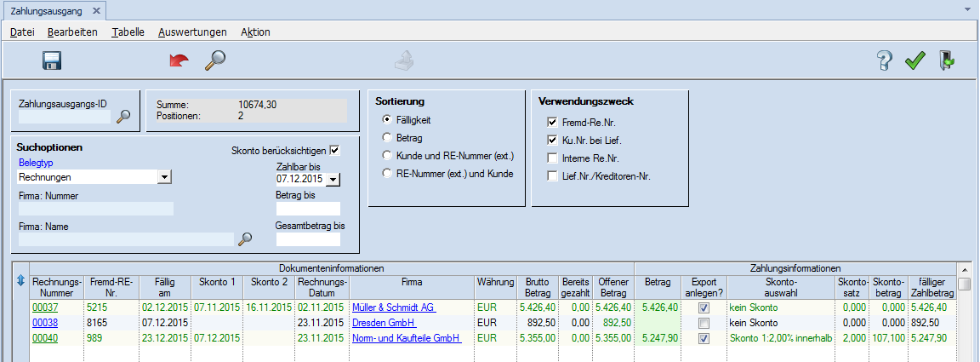Click the exit door icon in toolbar

(x=946, y=60)
